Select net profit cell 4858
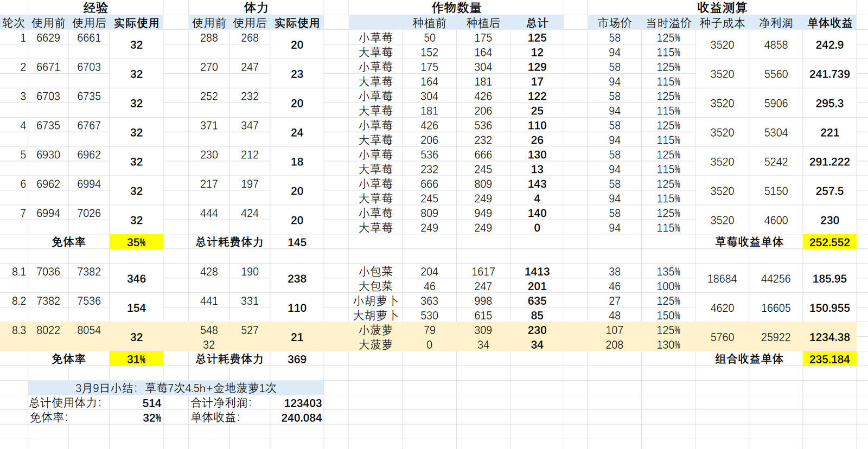868x449 pixels. 776,44
